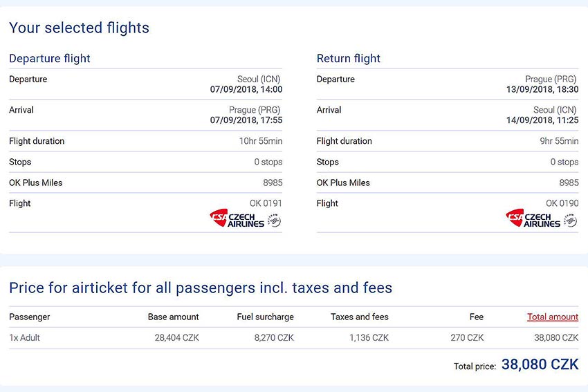
Task: Click the Total price 38,080 CZK figure
Action: [540, 364]
